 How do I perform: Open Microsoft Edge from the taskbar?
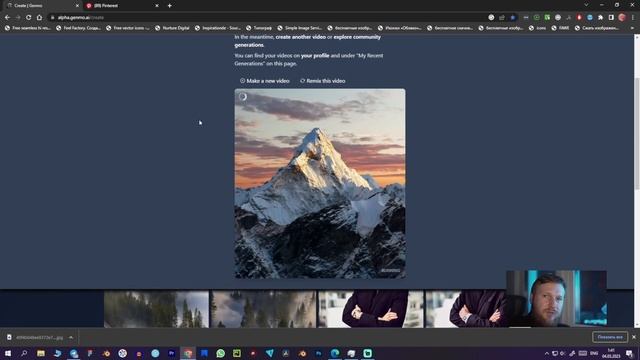coord(335,353)
